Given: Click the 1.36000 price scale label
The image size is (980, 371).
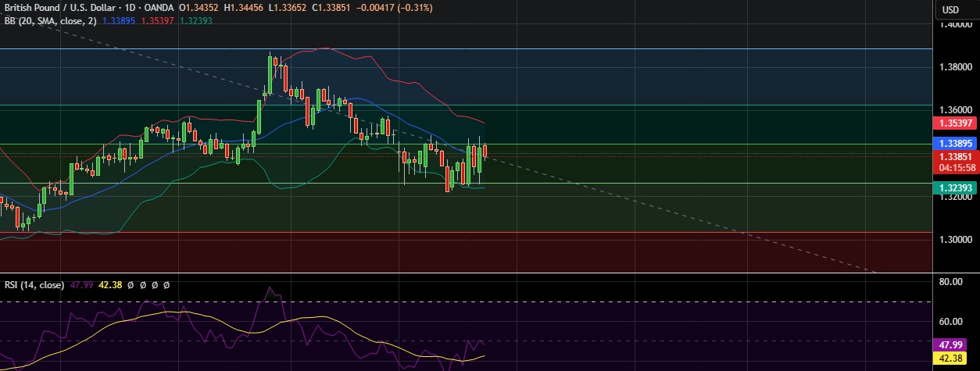Looking at the screenshot, I should (956, 110).
